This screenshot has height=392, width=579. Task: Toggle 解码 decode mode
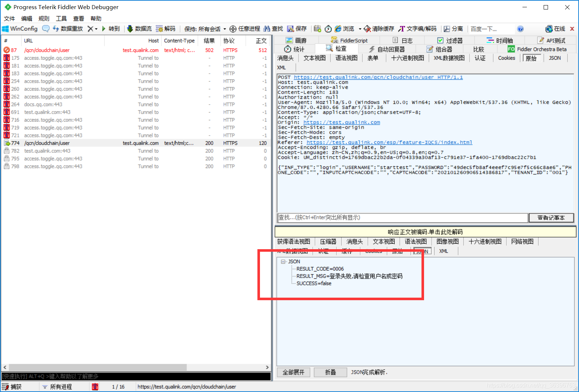166,29
